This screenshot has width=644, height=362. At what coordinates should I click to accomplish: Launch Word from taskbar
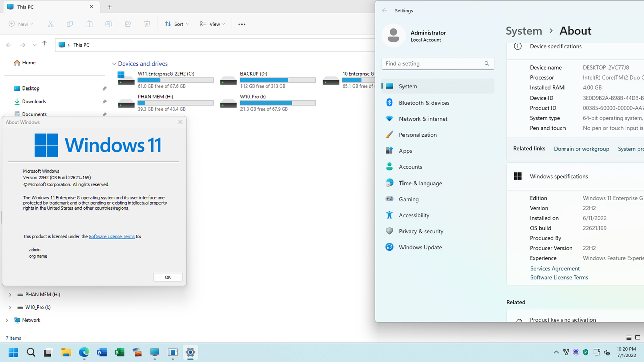pyautogui.click(x=102, y=352)
